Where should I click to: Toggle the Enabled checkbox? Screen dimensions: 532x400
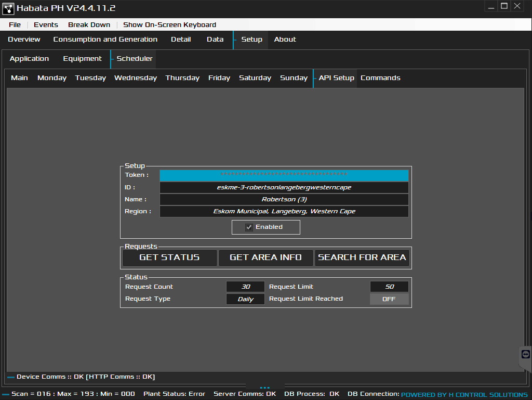click(249, 227)
